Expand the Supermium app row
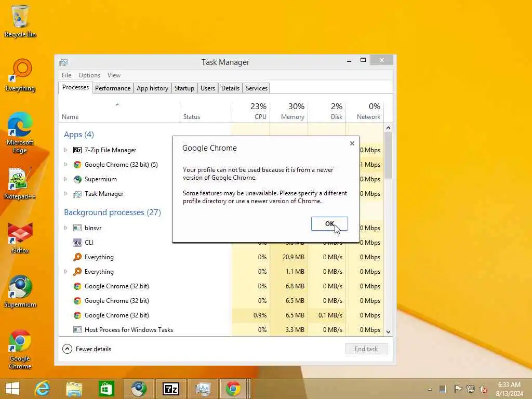532x399 pixels. coord(66,179)
